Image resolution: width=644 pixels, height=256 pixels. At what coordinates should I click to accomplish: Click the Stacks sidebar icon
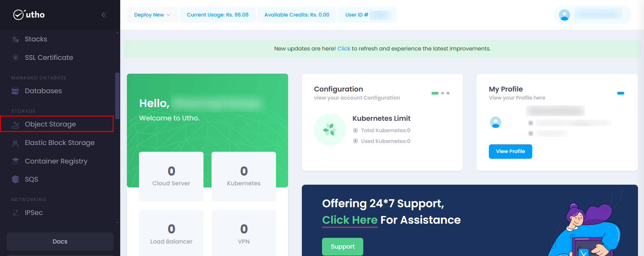[x=15, y=39]
